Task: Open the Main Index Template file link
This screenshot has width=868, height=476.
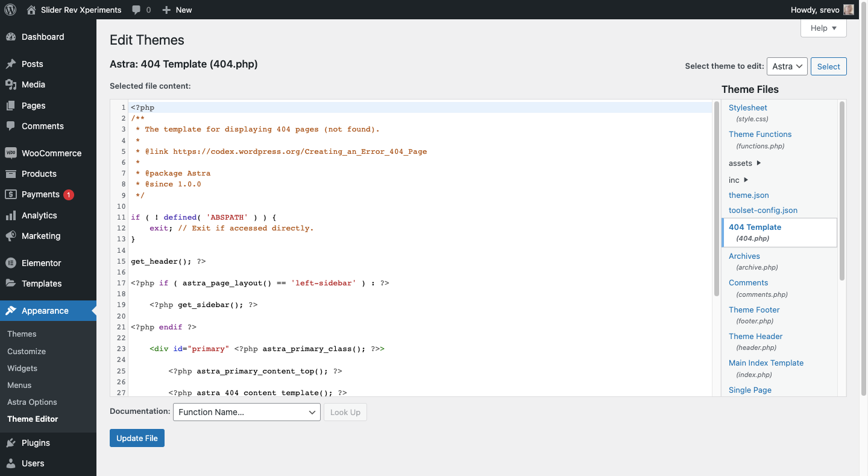Action: click(x=766, y=363)
